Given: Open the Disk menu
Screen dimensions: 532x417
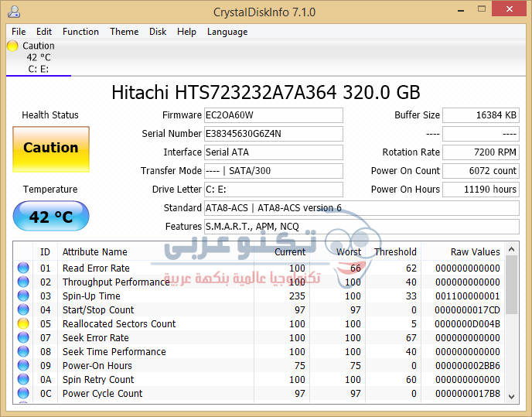Looking at the screenshot, I should [158, 32].
